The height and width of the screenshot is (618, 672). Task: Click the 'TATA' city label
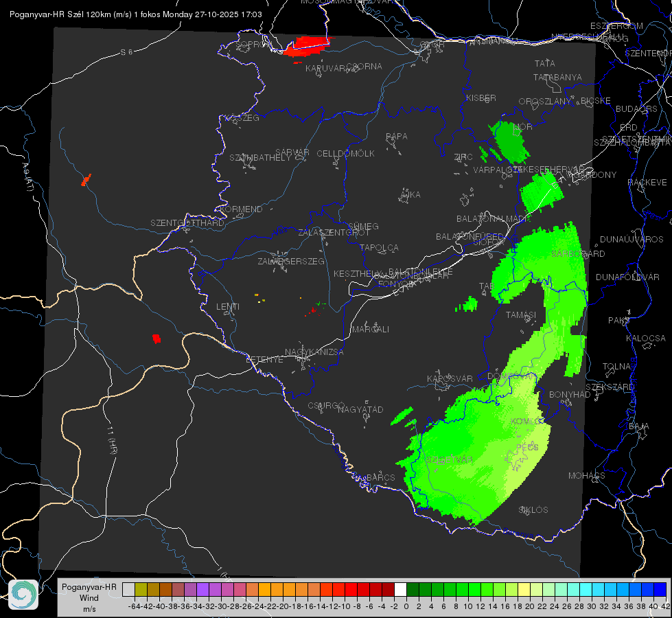pyautogui.click(x=545, y=63)
